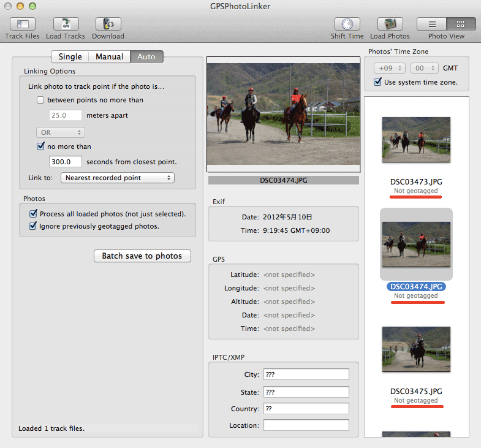Click 'Loaded 1 track files.' status text
The width and height of the screenshot is (481, 448).
pos(51,428)
